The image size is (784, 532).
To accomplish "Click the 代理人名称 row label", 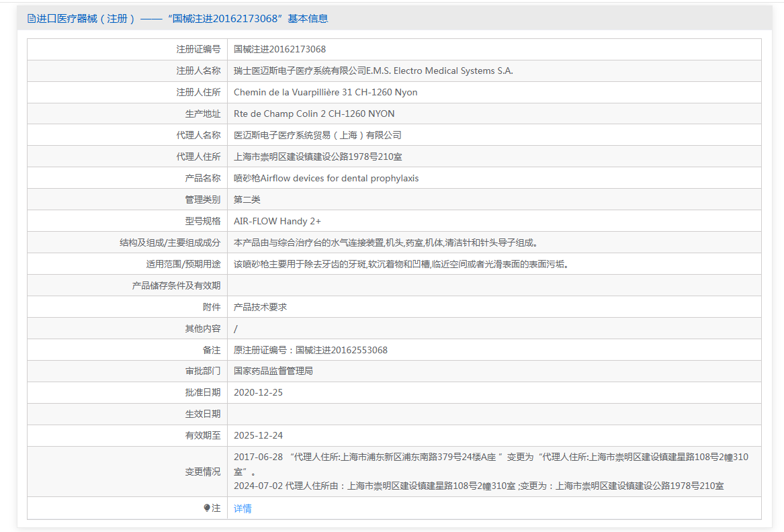I will [x=198, y=135].
